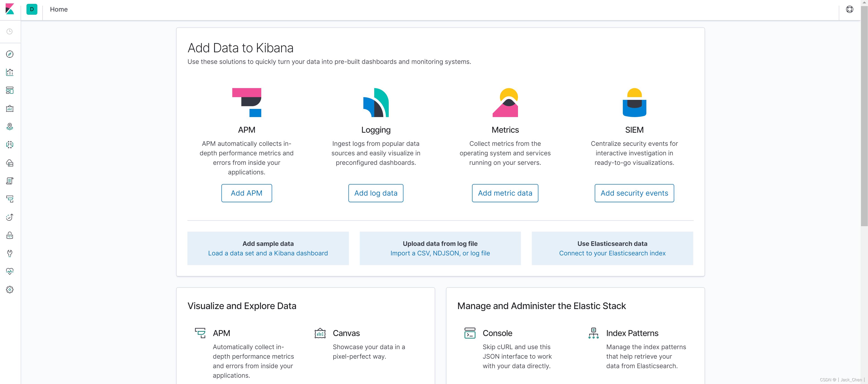The height and width of the screenshot is (384, 868).
Task: Open SIEM lock icon in the sidebar
Action: coord(10,235)
